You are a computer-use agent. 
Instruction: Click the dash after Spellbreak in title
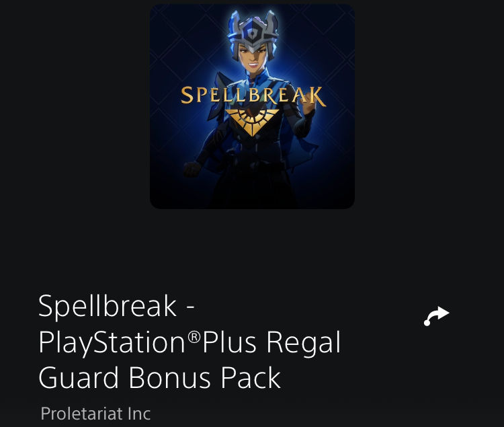click(x=190, y=308)
